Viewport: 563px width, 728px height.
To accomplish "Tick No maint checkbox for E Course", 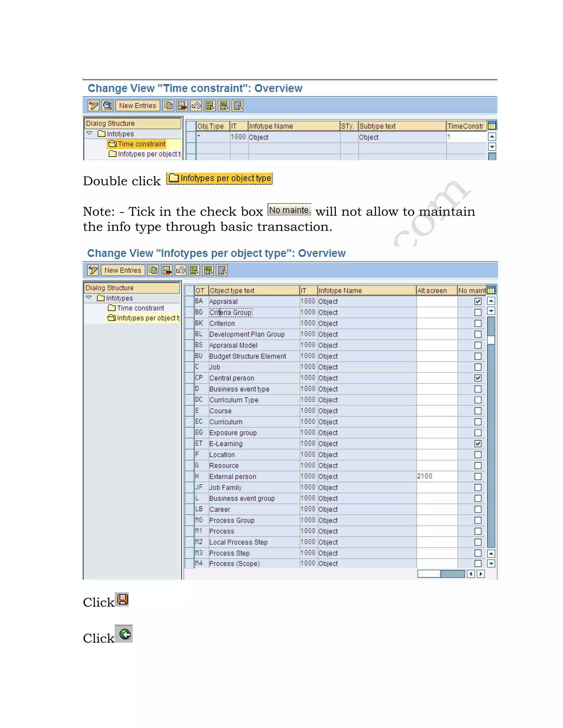I will 478,411.
